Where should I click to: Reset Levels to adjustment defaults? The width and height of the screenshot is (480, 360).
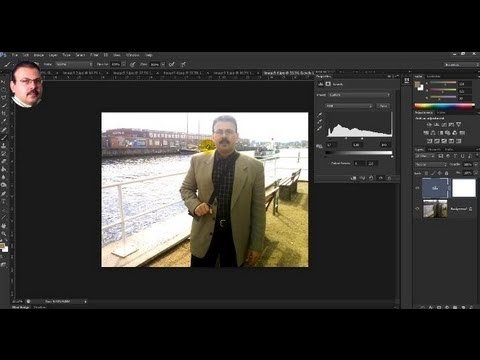pos(371,178)
